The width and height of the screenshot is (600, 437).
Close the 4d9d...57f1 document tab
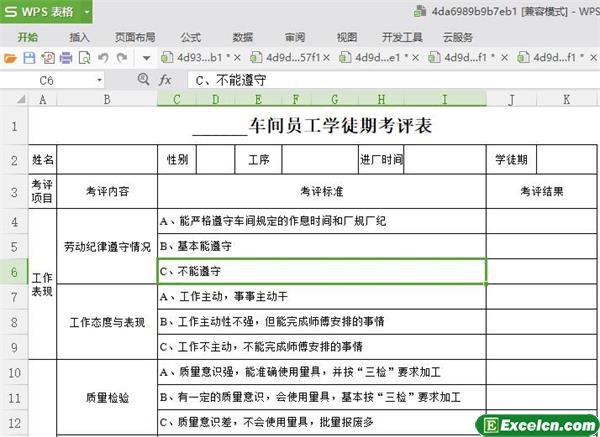(x=326, y=58)
